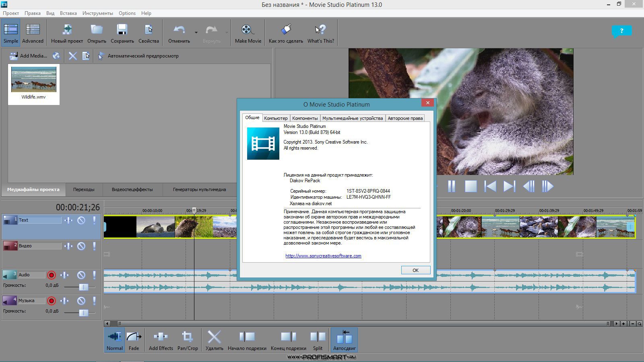This screenshot has width=644, height=362.
Task: Toggle Автосдвиг auto ripple
Action: tap(344, 340)
